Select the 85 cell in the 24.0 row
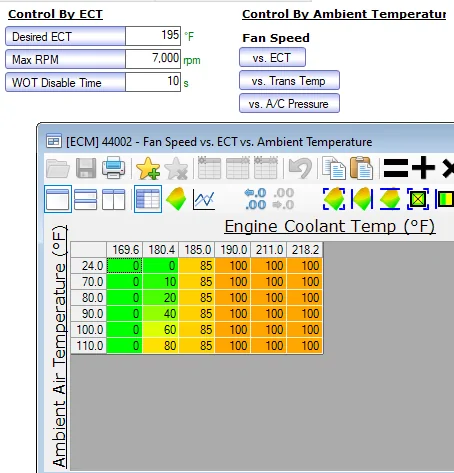Screen dimensions: 454x473 coord(197,266)
